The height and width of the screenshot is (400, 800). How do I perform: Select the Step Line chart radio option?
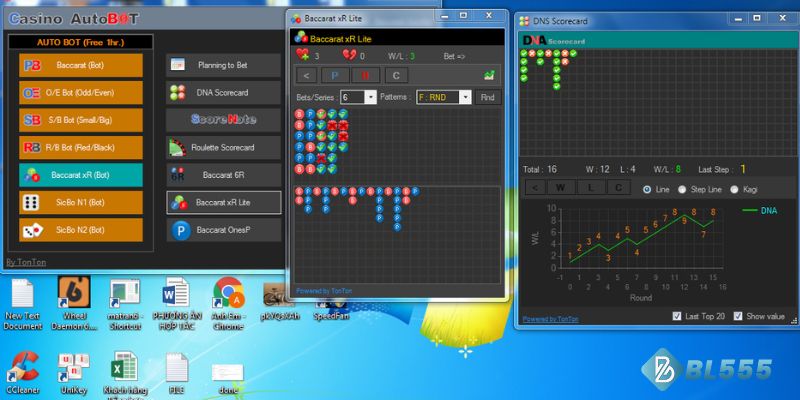[x=682, y=189]
